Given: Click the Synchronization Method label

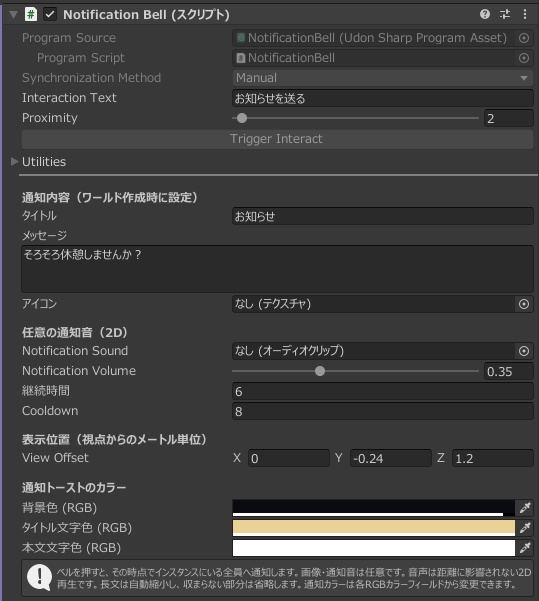Looking at the screenshot, I should [91, 78].
